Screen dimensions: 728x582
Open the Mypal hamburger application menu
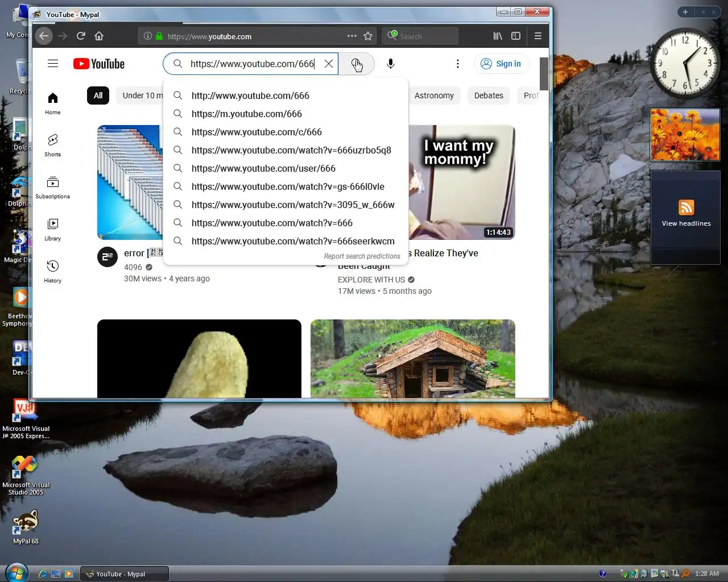pyautogui.click(x=538, y=36)
